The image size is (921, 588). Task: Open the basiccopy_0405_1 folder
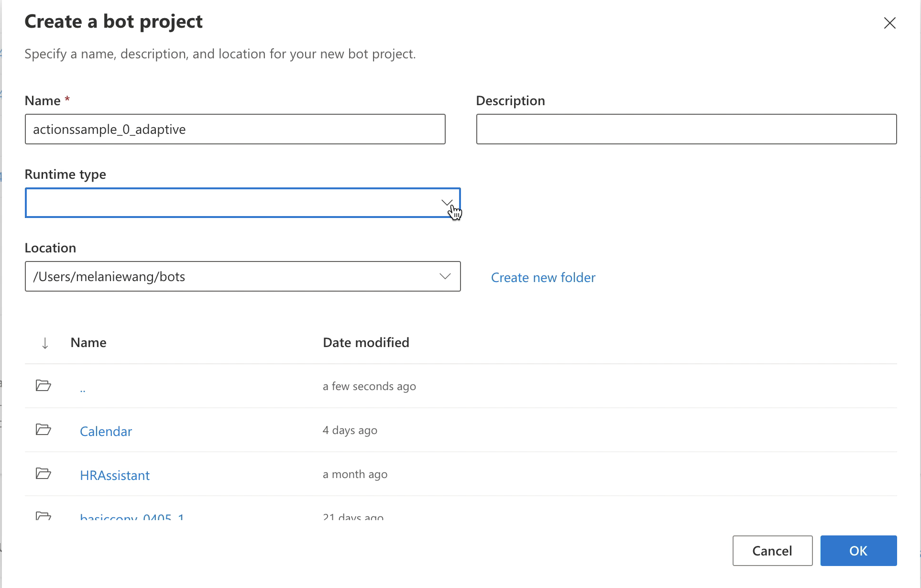(x=132, y=517)
